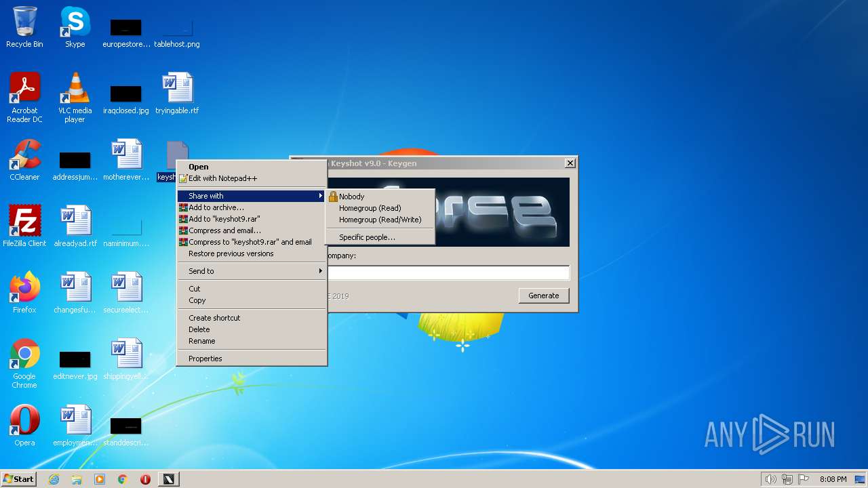This screenshot has height=488, width=868.
Task: Open the Recycle Bin desktop icon
Action: (x=24, y=27)
